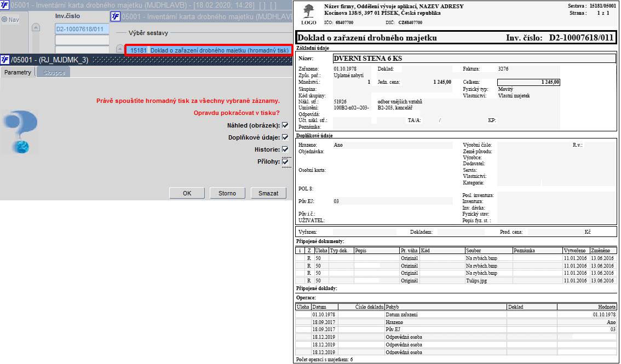Click the app icon of the inner Inventární karta window

[x=115, y=16]
